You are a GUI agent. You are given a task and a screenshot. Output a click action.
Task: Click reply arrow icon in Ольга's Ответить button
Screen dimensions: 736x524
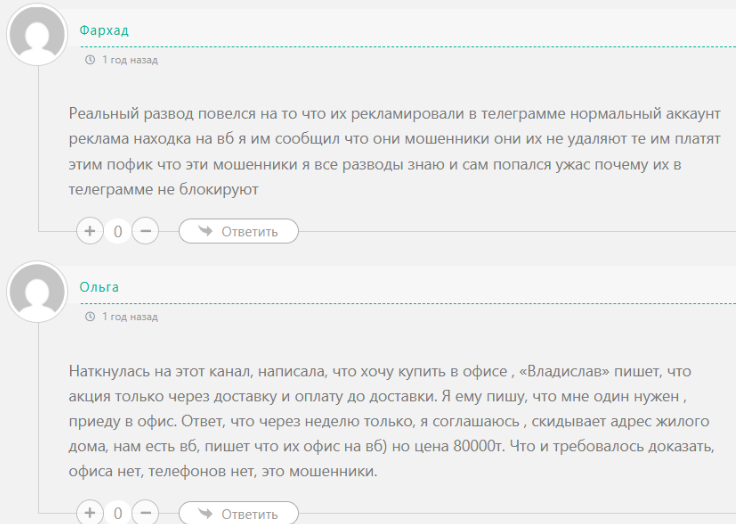pyautogui.click(x=205, y=513)
